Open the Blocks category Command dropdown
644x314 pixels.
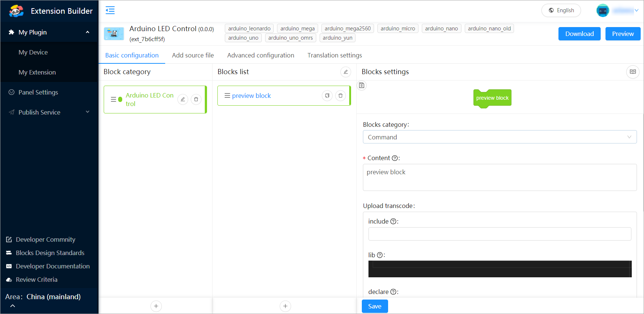coord(499,137)
